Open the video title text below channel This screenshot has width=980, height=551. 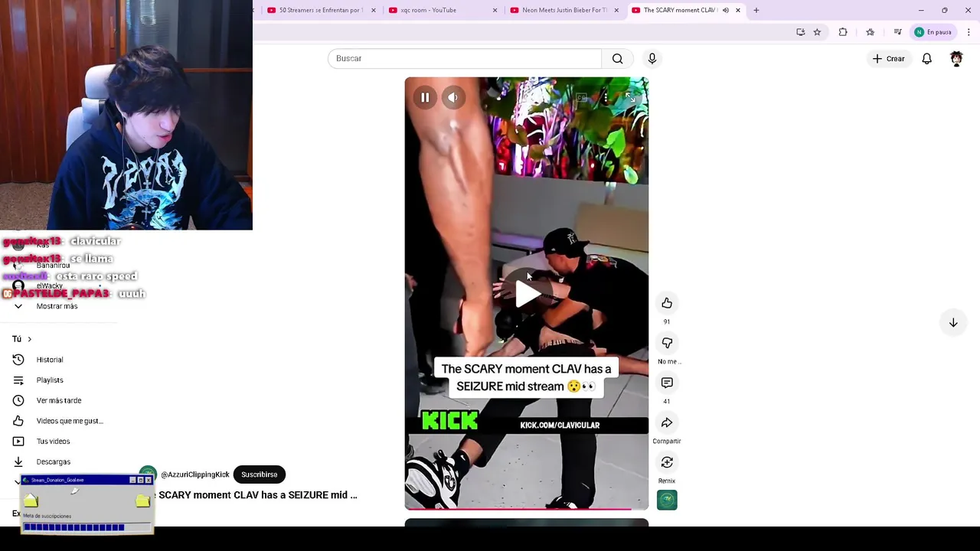[256, 495]
